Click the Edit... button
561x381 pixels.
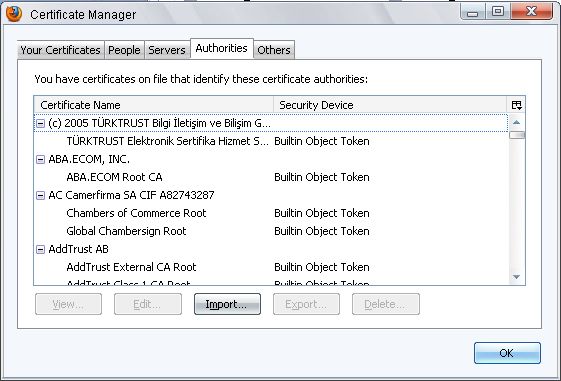[148, 304]
